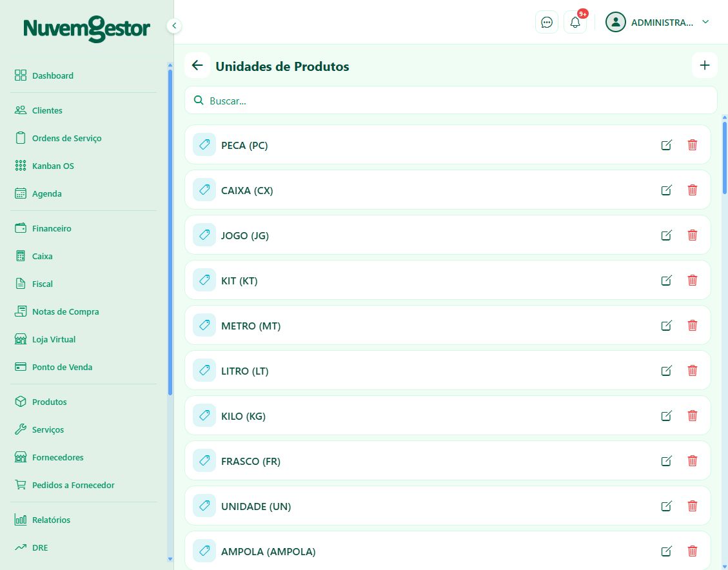The image size is (728, 570).
Task: Open the notifications bell
Action: point(575,23)
